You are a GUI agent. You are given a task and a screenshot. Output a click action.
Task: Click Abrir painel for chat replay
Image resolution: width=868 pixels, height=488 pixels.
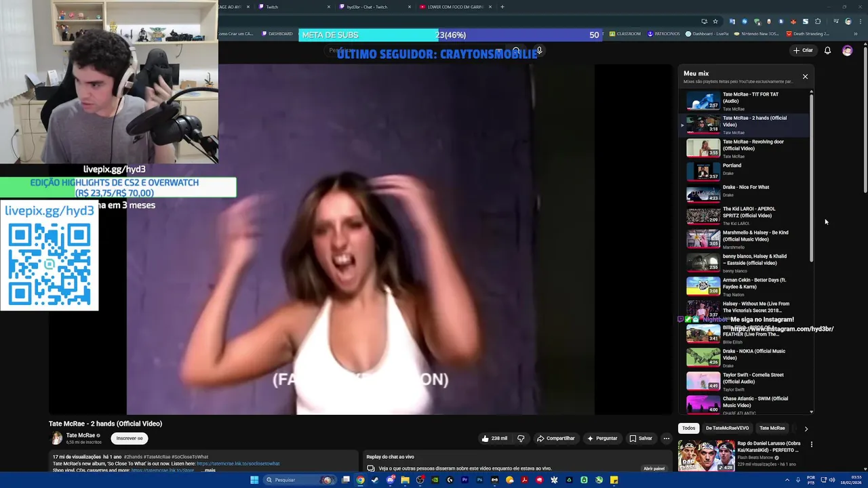pos(654,468)
